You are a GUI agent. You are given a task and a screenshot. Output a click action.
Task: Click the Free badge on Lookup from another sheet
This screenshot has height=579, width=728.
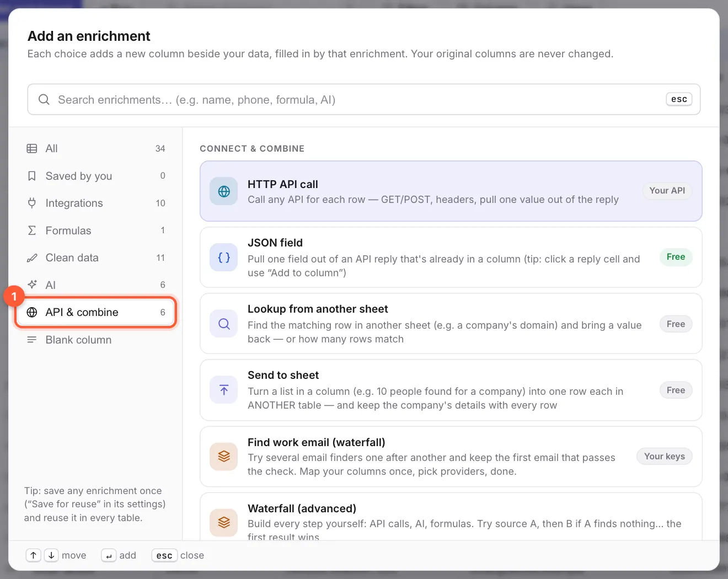(x=676, y=324)
